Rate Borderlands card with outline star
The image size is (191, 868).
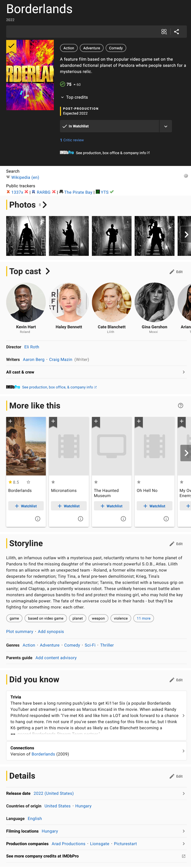click(x=28, y=482)
